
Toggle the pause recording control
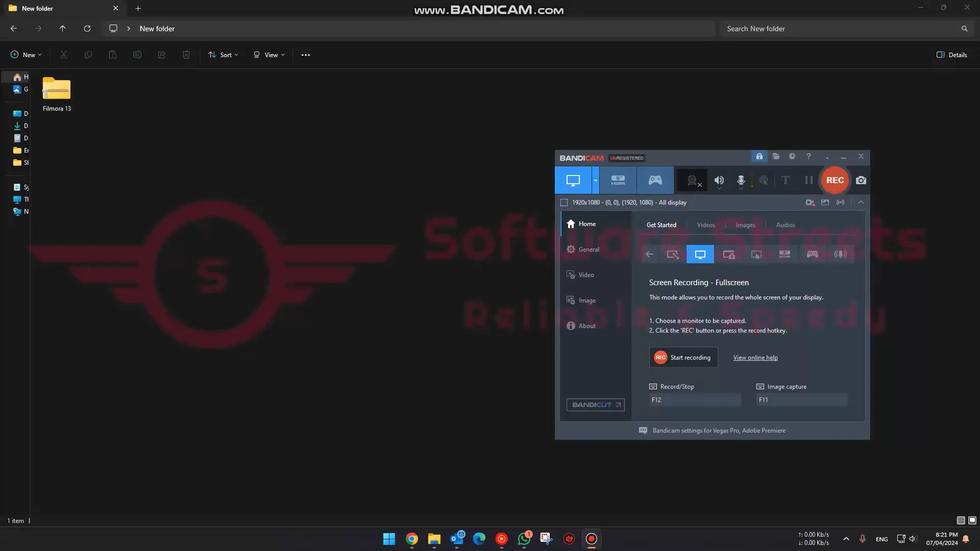click(x=808, y=180)
